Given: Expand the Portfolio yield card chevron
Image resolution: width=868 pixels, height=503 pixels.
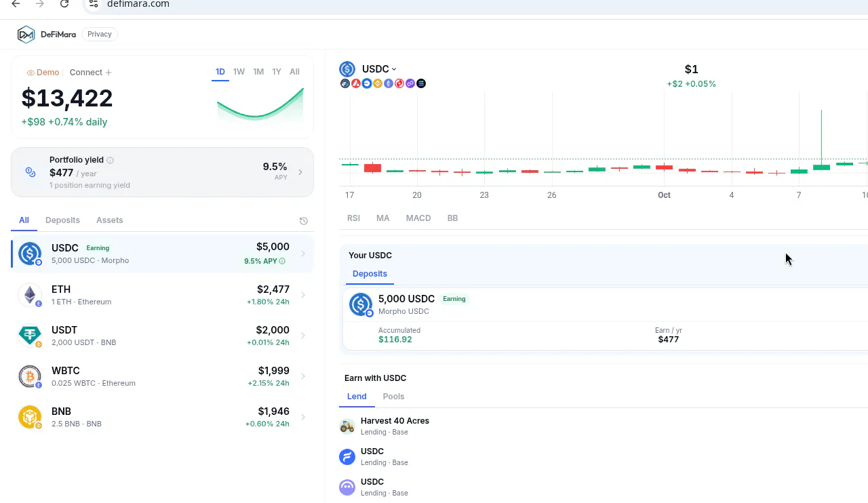Looking at the screenshot, I should 300,172.
